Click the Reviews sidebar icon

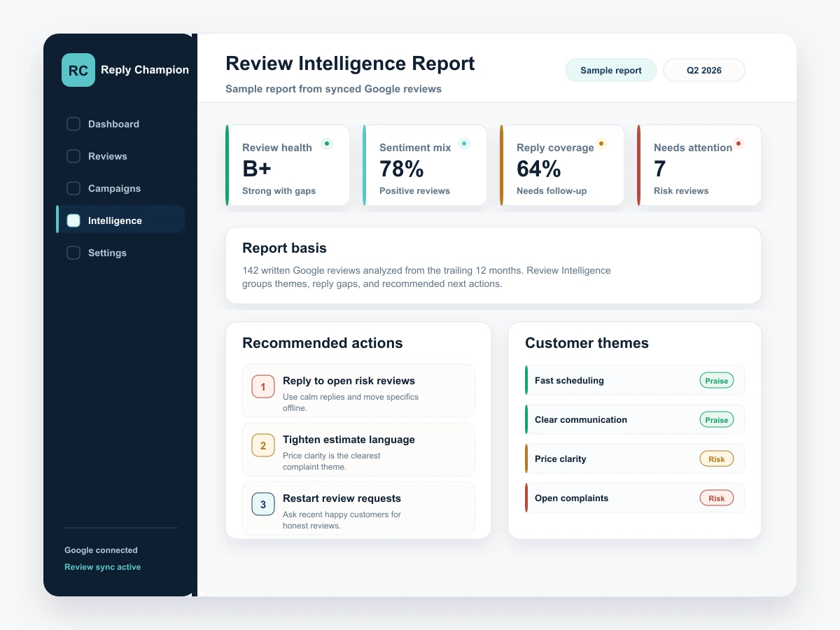click(73, 156)
